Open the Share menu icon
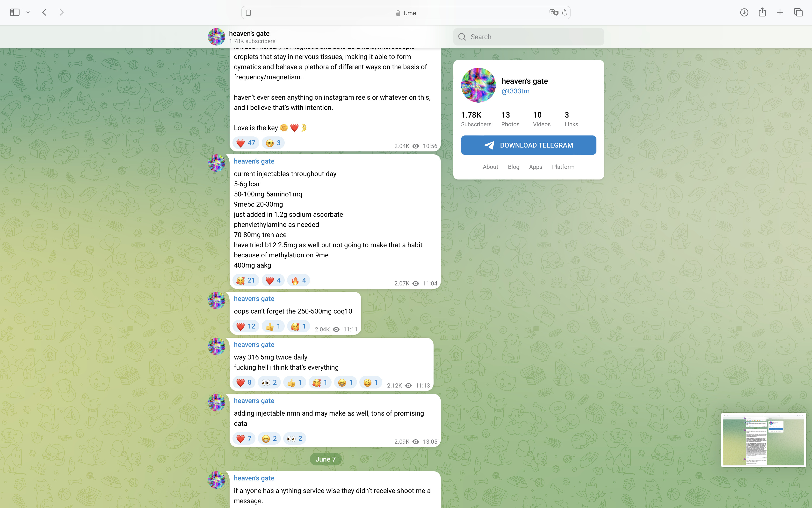The height and width of the screenshot is (508, 812). [x=762, y=12]
